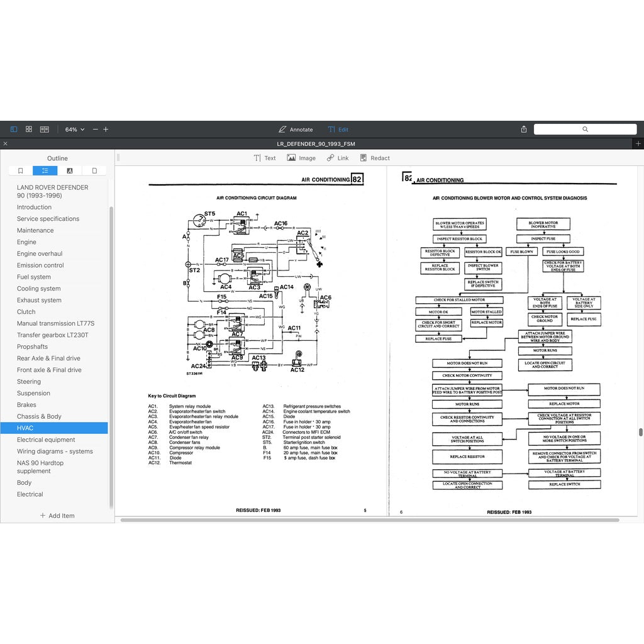
Task: Click the share/export icon
Action: pos(524,129)
